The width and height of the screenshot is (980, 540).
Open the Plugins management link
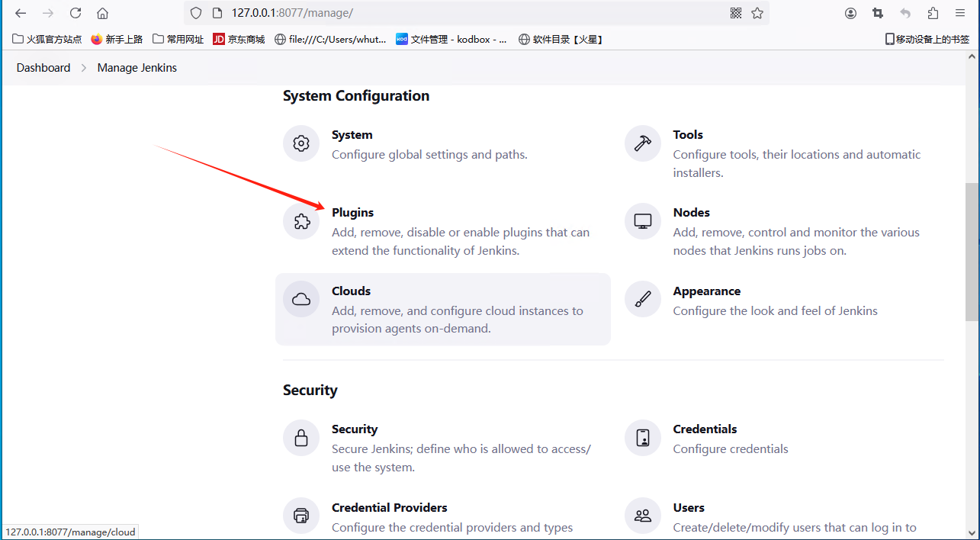(352, 213)
